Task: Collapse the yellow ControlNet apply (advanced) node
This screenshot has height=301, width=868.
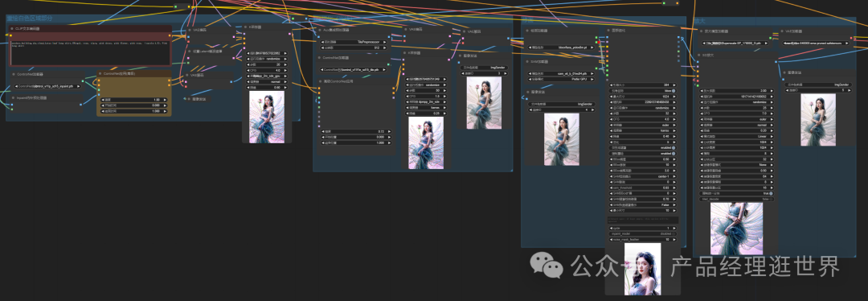Action: coord(100,73)
